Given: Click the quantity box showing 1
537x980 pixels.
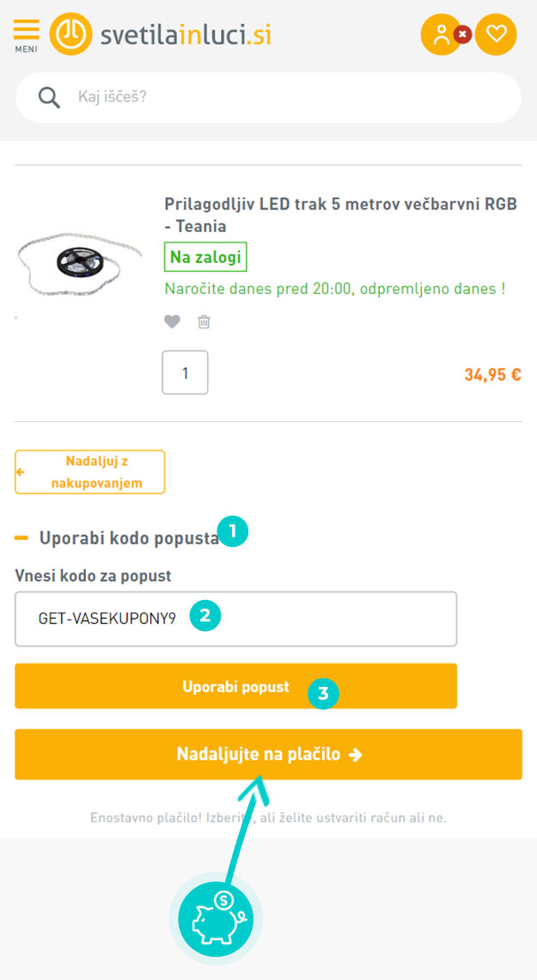Looking at the screenshot, I should [x=185, y=372].
